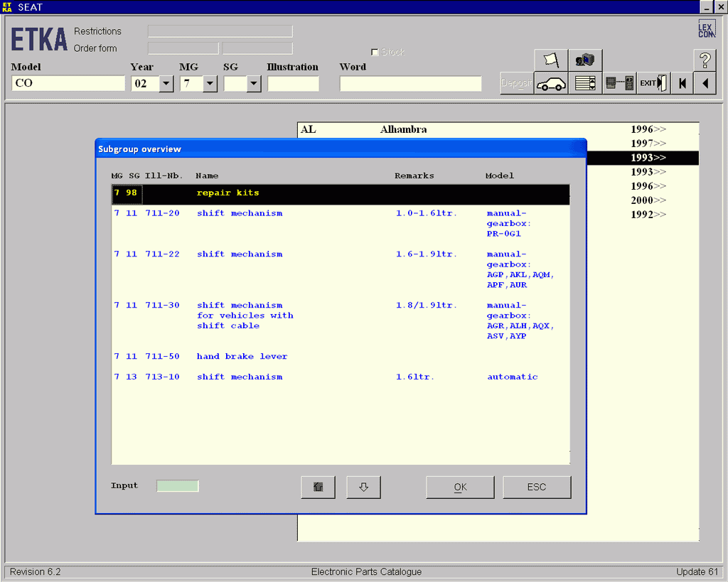This screenshot has width=728, height=582.
Task: Click the Illustration input field
Action: [x=293, y=84]
